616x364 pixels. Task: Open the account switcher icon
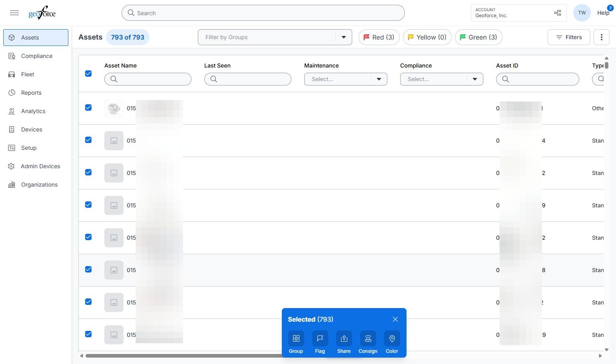pos(558,13)
